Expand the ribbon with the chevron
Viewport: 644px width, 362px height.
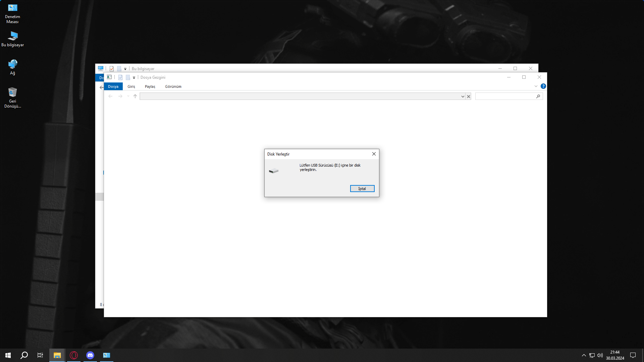(x=536, y=86)
